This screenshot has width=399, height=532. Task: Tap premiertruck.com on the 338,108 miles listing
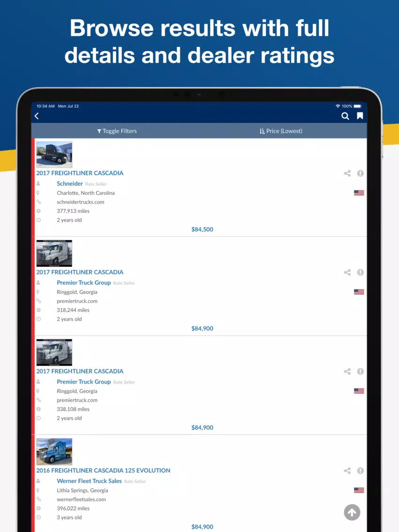[77, 400]
